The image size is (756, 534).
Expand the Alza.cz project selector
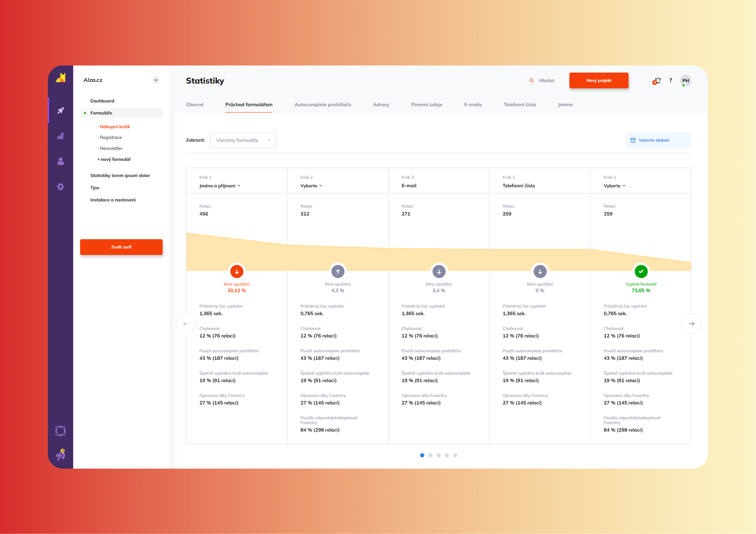(156, 80)
